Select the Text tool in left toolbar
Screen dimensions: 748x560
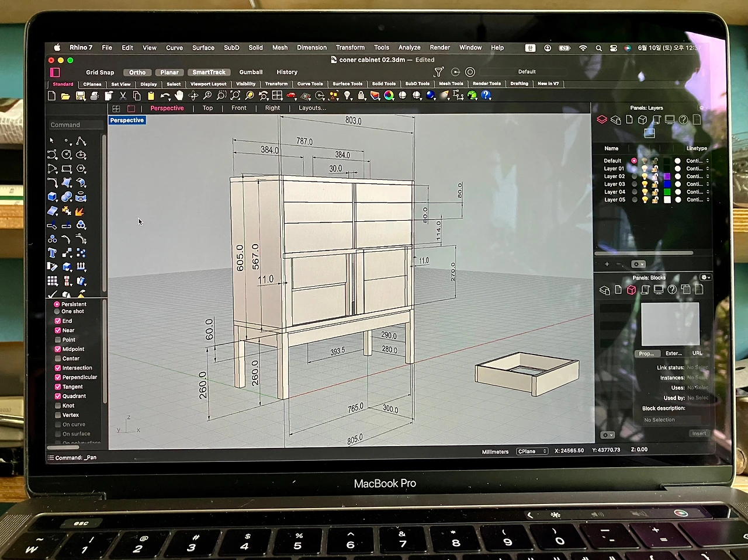pyautogui.click(x=53, y=253)
